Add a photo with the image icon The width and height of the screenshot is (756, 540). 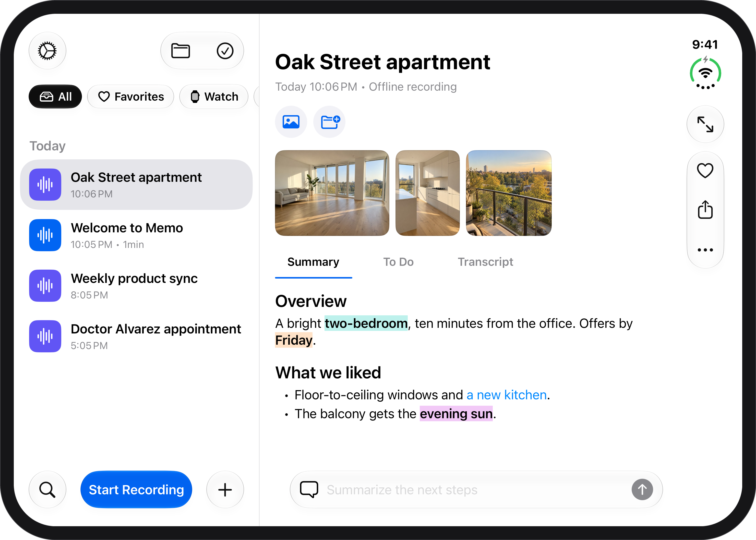(291, 122)
